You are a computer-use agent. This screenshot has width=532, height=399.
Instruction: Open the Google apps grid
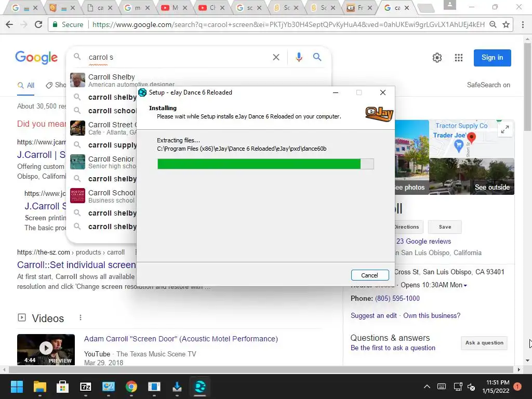click(x=459, y=58)
